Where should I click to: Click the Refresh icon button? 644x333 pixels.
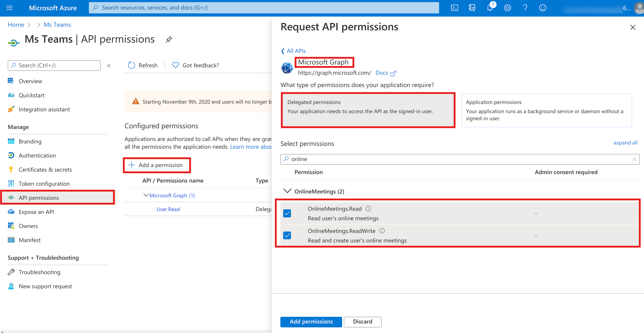[132, 65]
